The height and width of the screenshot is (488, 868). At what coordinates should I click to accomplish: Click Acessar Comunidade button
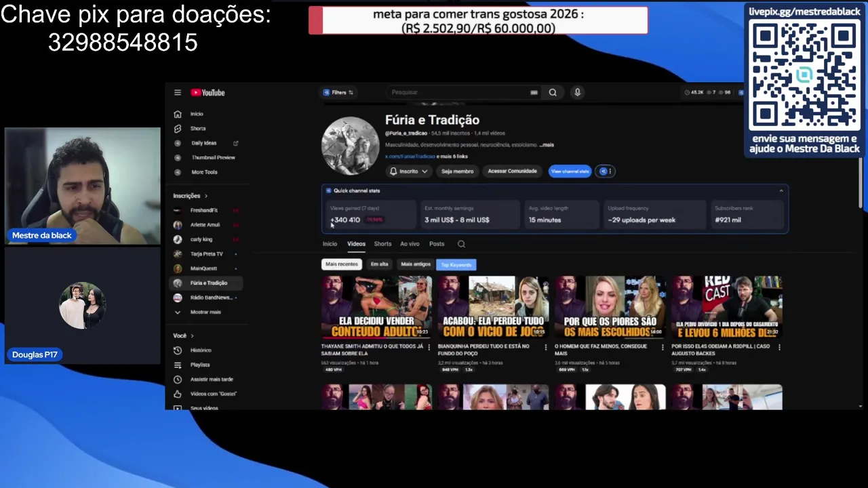tap(512, 171)
